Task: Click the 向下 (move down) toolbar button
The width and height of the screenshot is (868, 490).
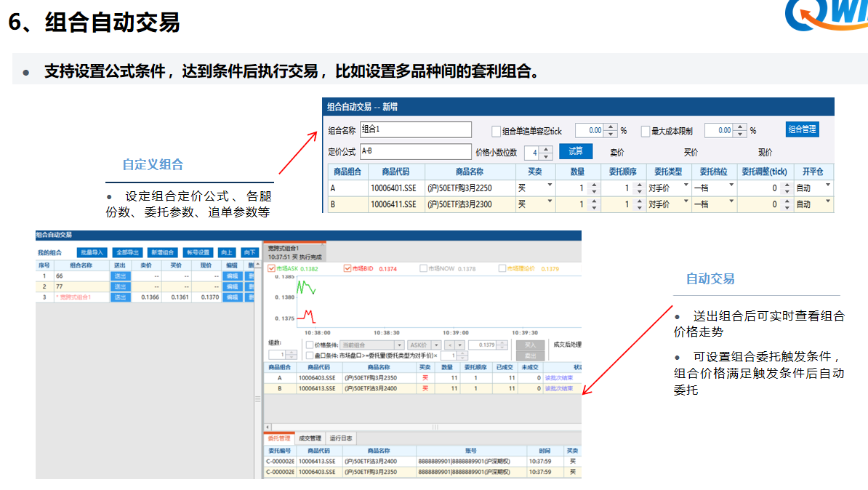Action: [x=250, y=252]
